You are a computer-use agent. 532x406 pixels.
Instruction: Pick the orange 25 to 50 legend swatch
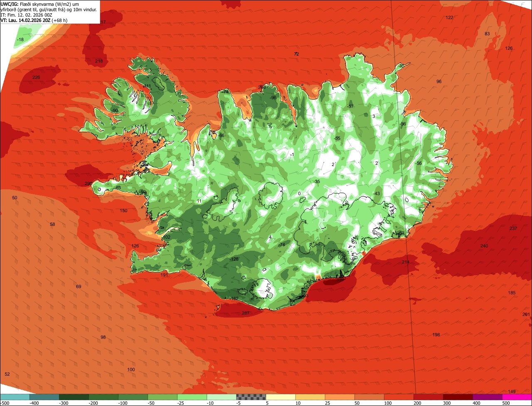pos(340,397)
